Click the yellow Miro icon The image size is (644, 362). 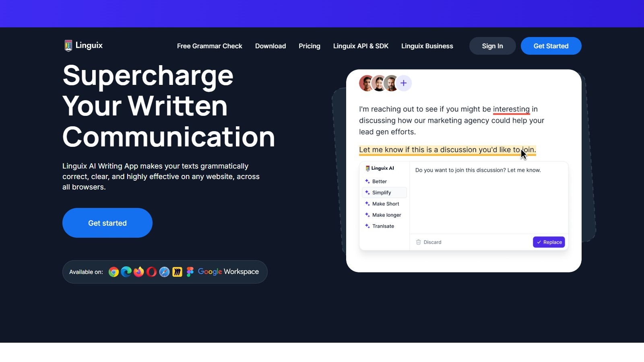(x=177, y=272)
